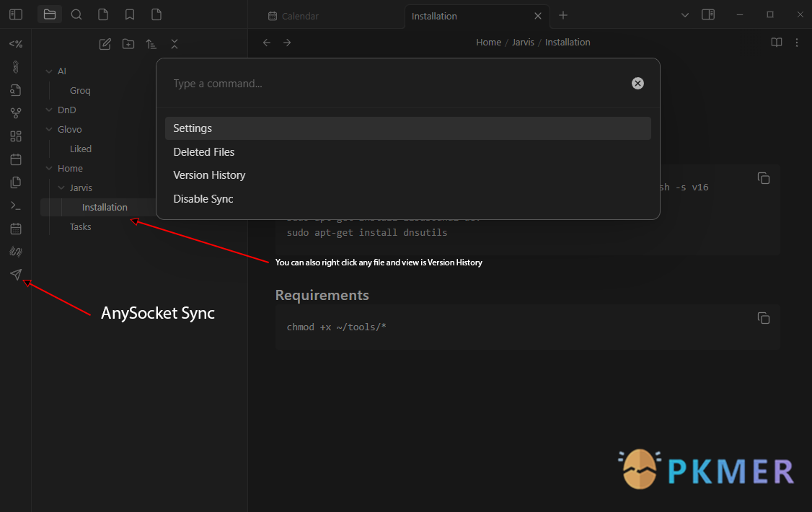Open graph view from ribbon
812x512 pixels.
(x=16, y=113)
